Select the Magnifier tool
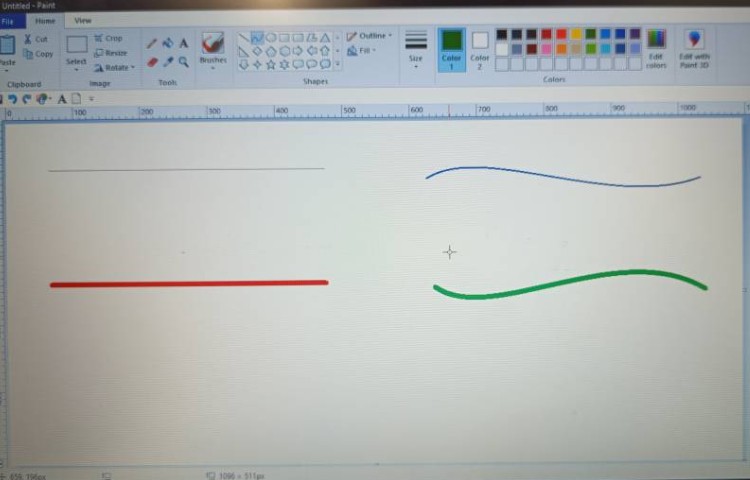 [x=184, y=62]
